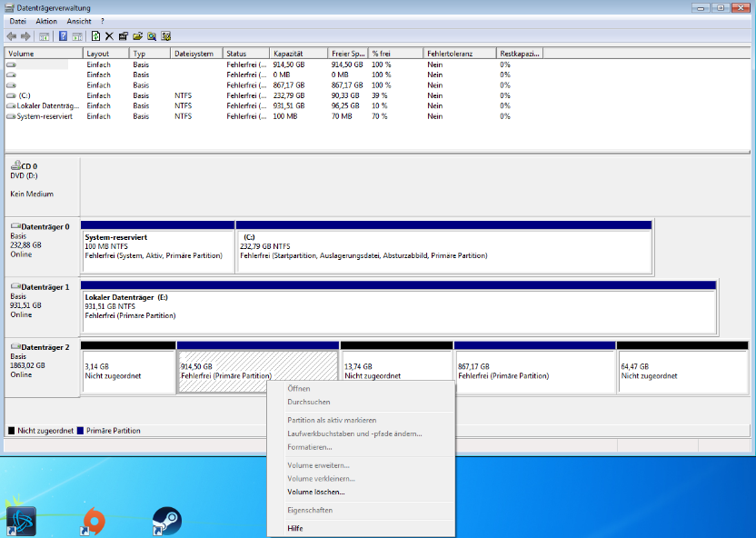Screen dimensions: 756x538
Task: Choose Hilfe in the context menu
Action: pyautogui.click(x=361, y=528)
